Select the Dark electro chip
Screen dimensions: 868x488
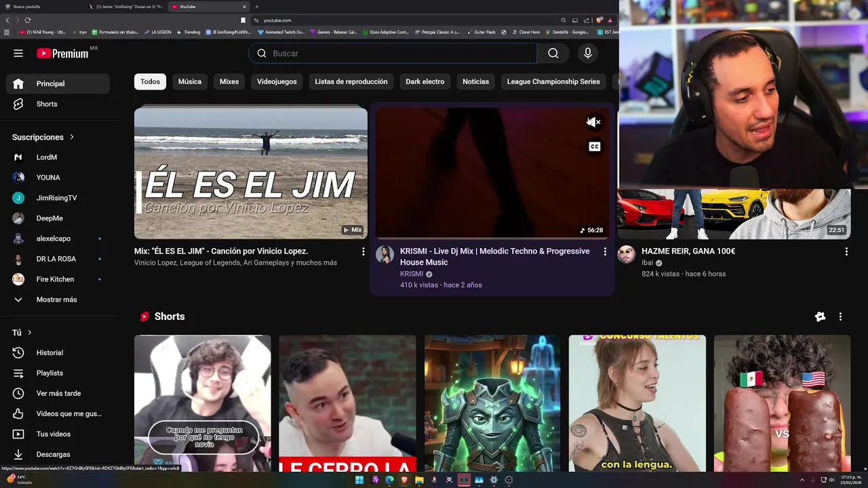click(x=425, y=81)
